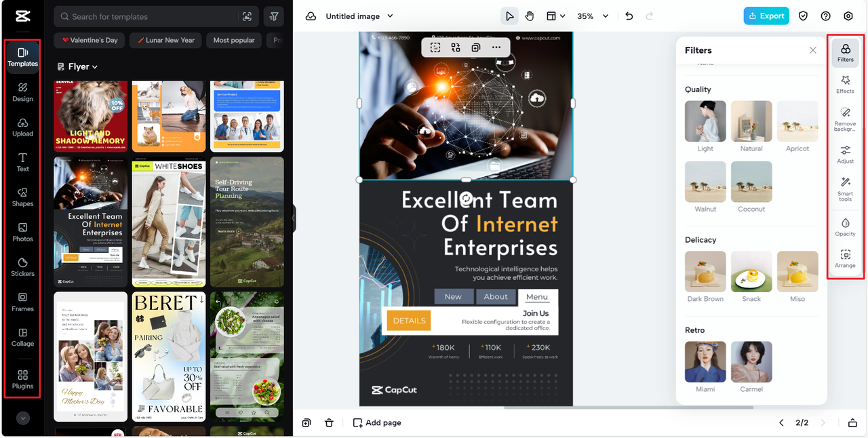This screenshot has height=438, width=868.
Task: Choose the BERET pairing flyer template
Action: [x=169, y=357]
